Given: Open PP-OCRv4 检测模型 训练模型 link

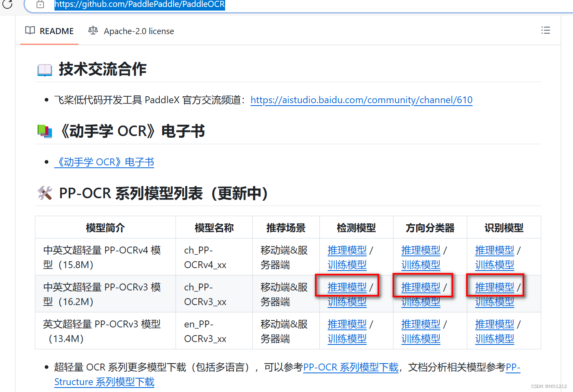Looking at the screenshot, I should pos(347,265).
